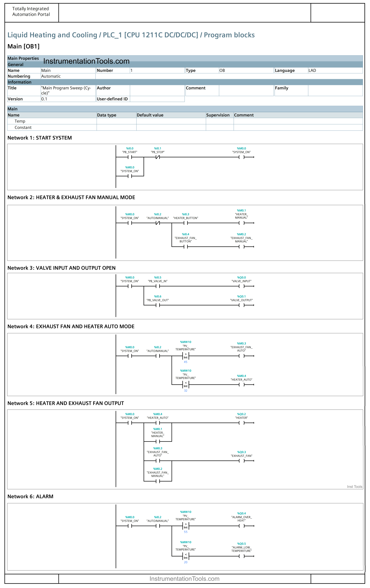Click 'Network 2: HEATER & EXHAUST FAN MANUAL MODE' heading

pos(71,197)
